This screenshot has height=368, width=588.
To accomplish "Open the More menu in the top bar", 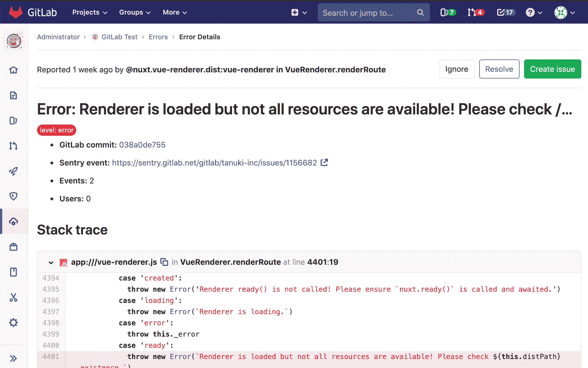I will [174, 12].
